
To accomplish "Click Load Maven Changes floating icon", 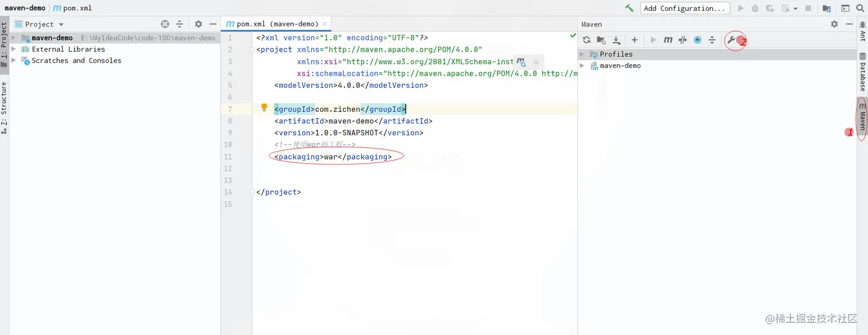I will click(x=521, y=62).
